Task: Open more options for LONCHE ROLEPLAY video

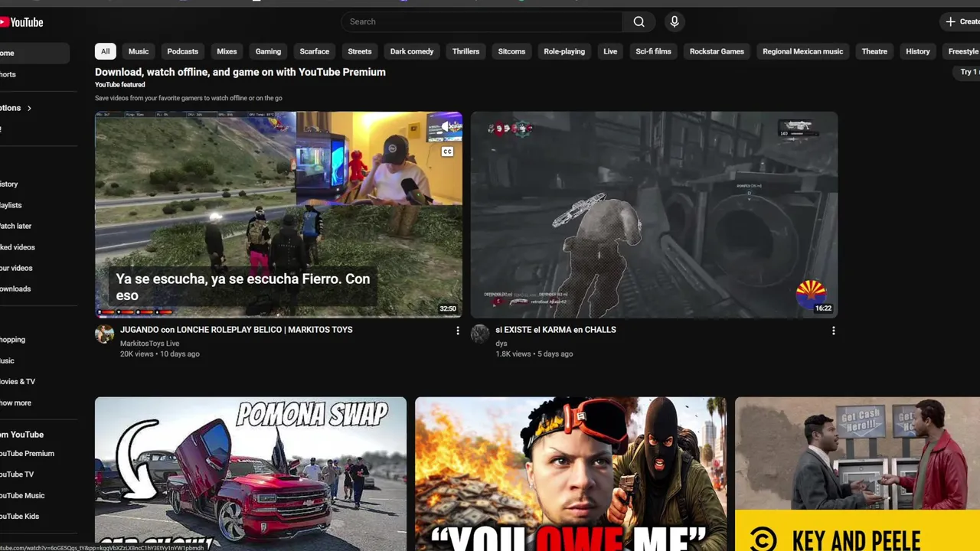Action: [458, 331]
